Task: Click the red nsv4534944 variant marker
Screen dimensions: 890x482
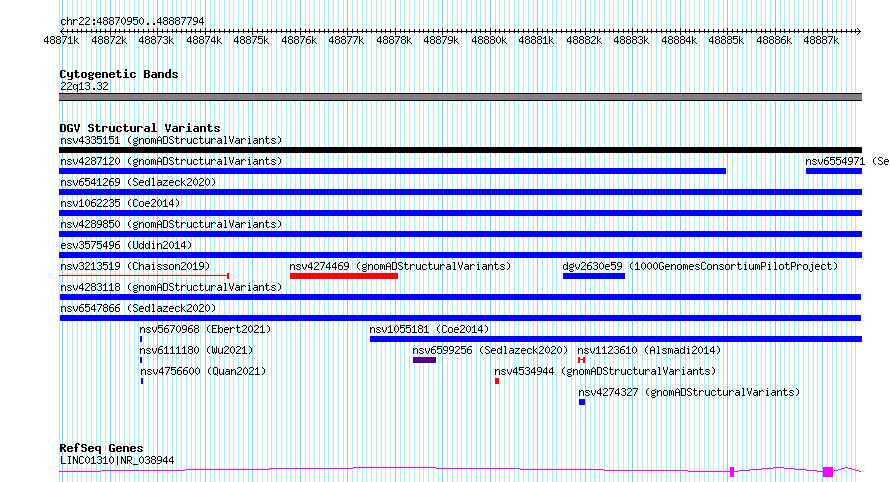Action: (497, 381)
